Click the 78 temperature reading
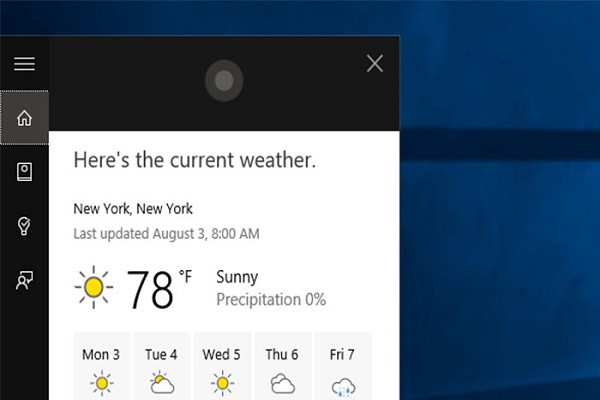The width and height of the screenshot is (600, 400). point(150,290)
